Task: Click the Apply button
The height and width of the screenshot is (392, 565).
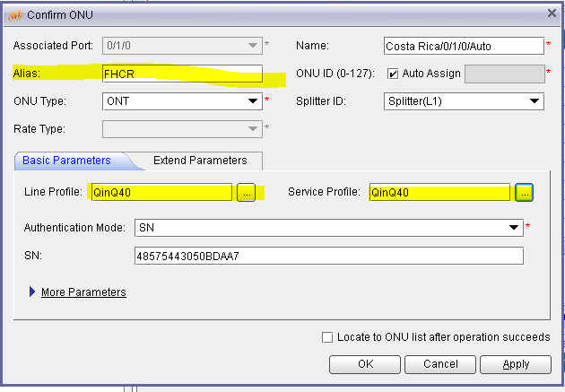Action: tap(516, 364)
